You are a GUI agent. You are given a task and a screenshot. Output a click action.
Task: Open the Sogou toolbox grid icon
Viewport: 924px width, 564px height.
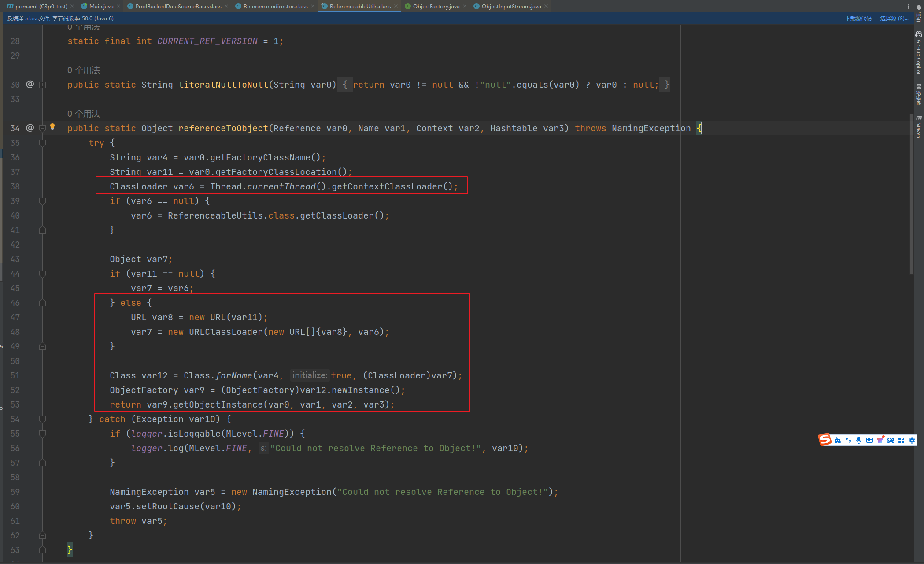coord(901,440)
